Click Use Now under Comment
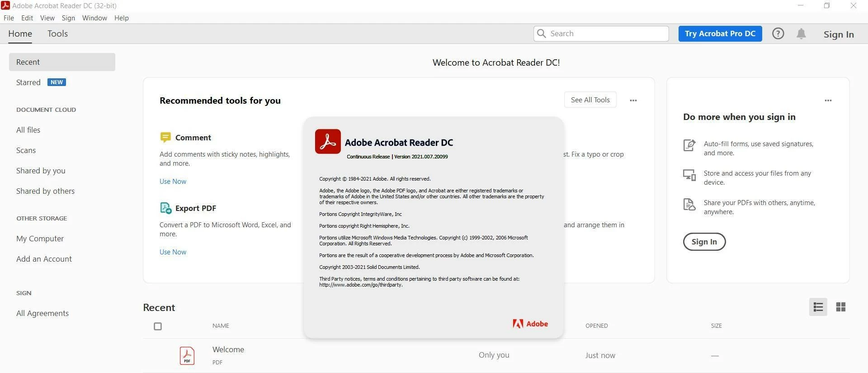 pyautogui.click(x=173, y=182)
